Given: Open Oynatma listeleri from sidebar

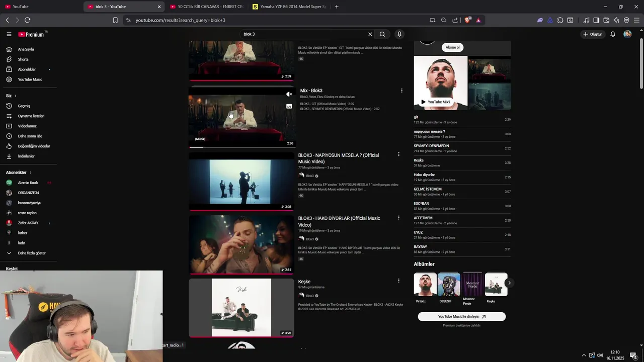Looking at the screenshot, I should pos(31,116).
